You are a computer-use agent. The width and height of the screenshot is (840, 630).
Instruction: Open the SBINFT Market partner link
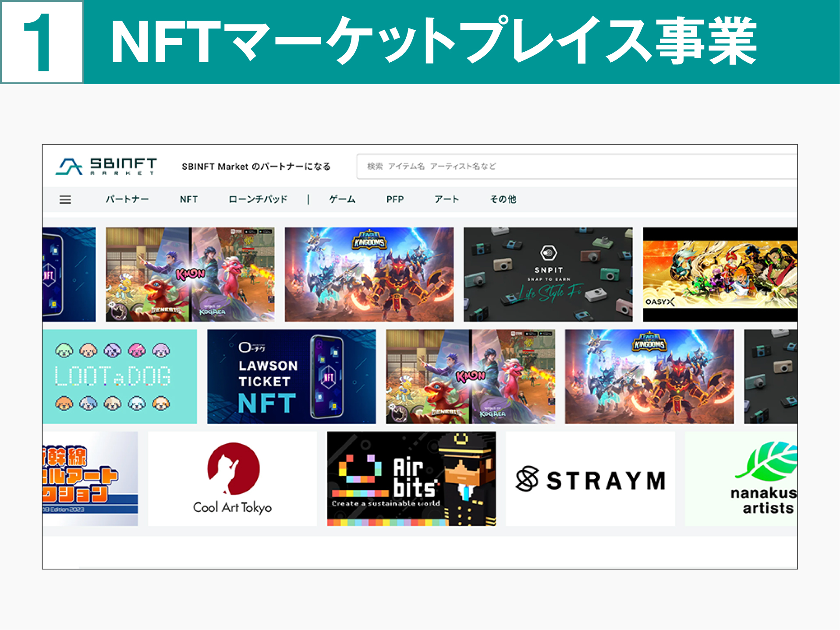pyautogui.click(x=256, y=166)
